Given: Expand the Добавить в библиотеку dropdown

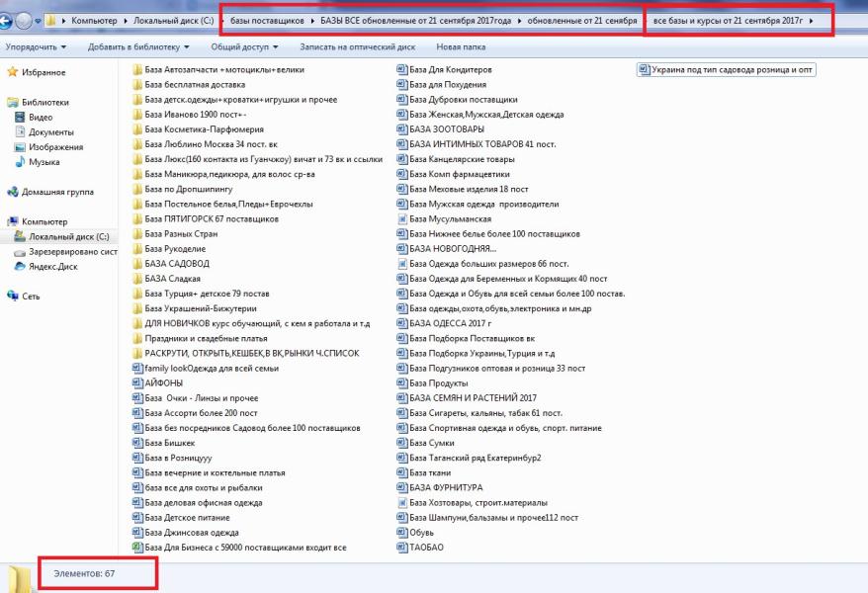Looking at the screenshot, I should (x=130, y=46).
